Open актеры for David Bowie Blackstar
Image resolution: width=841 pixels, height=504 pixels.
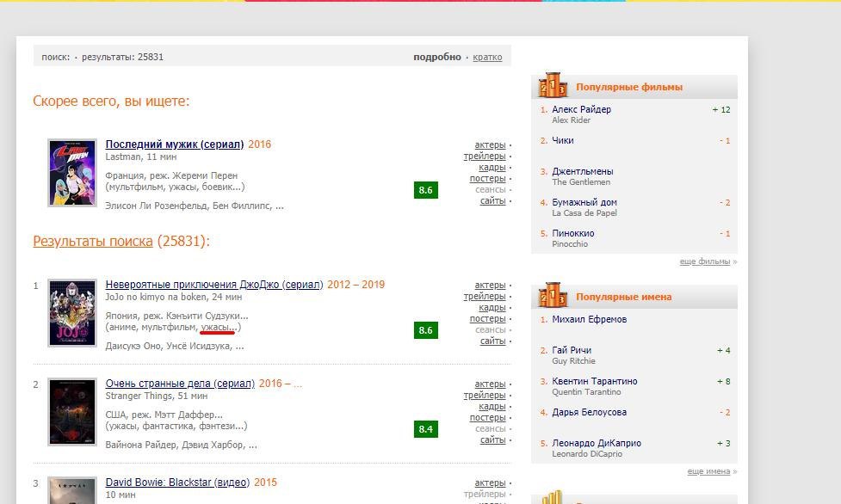491,483
